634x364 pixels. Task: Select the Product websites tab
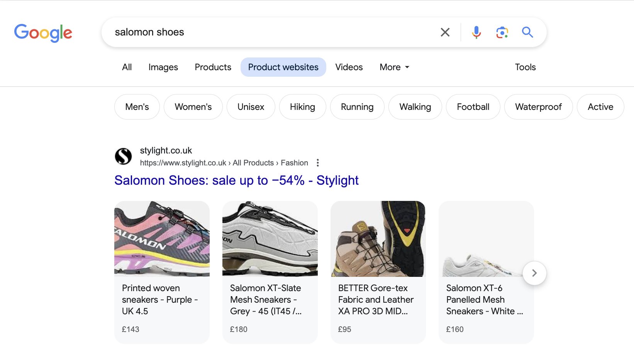coord(283,67)
